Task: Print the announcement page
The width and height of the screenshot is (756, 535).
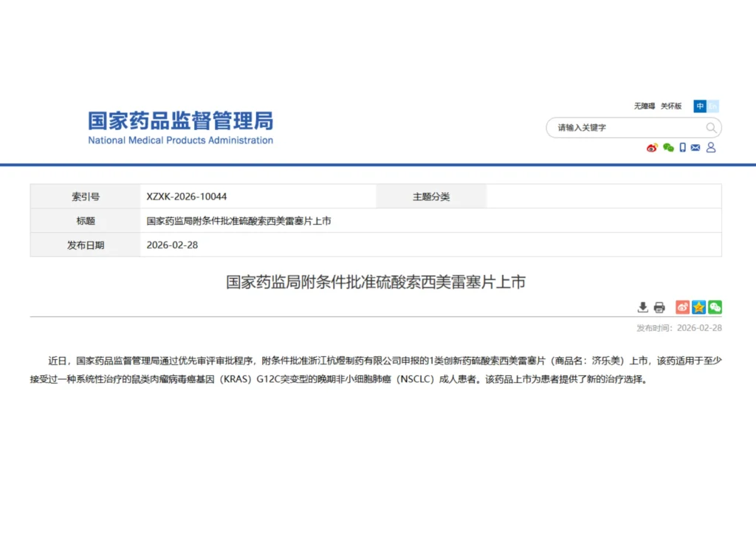Action: pos(659,307)
